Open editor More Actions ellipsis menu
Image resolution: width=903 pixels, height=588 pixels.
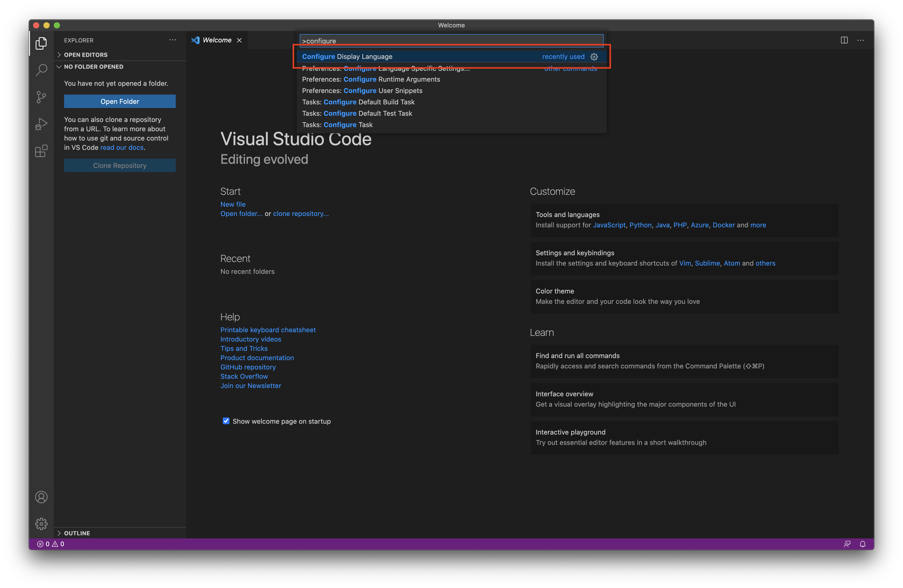coord(861,40)
